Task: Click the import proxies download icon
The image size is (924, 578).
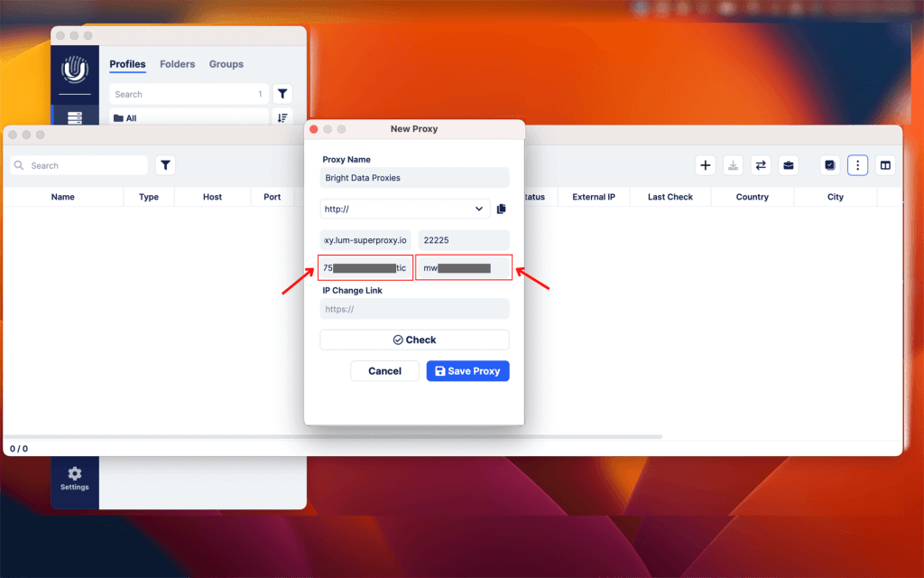Action: click(733, 165)
